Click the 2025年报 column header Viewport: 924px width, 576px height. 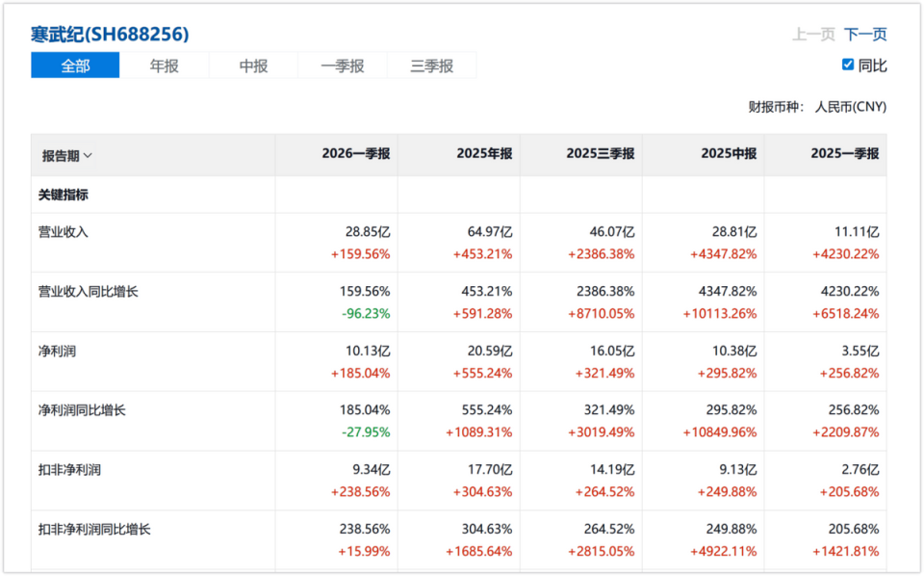(x=484, y=154)
